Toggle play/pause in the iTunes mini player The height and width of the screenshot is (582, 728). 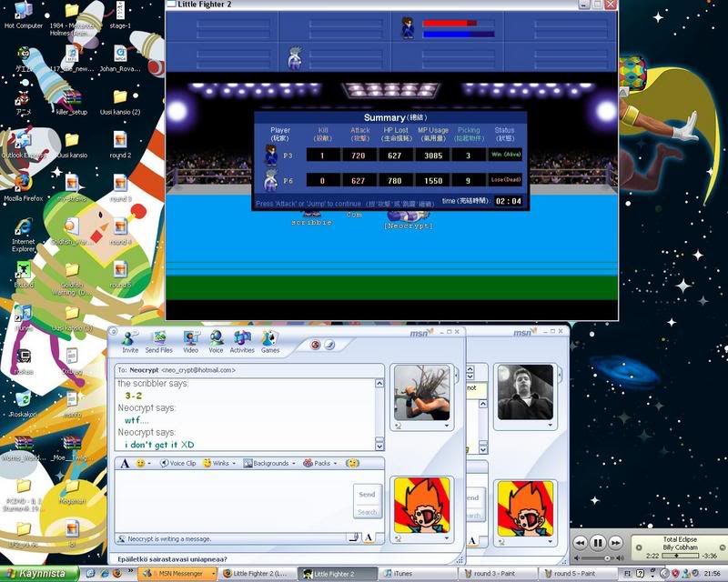click(x=598, y=542)
